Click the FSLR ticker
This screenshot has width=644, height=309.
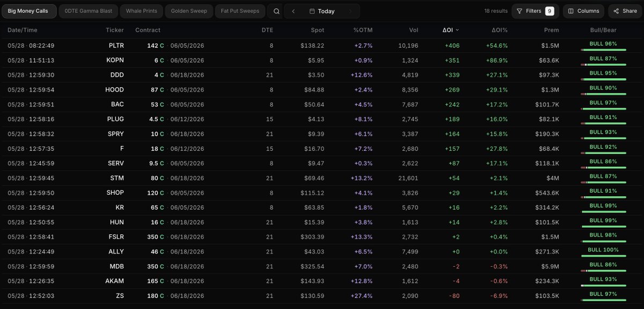click(115, 237)
